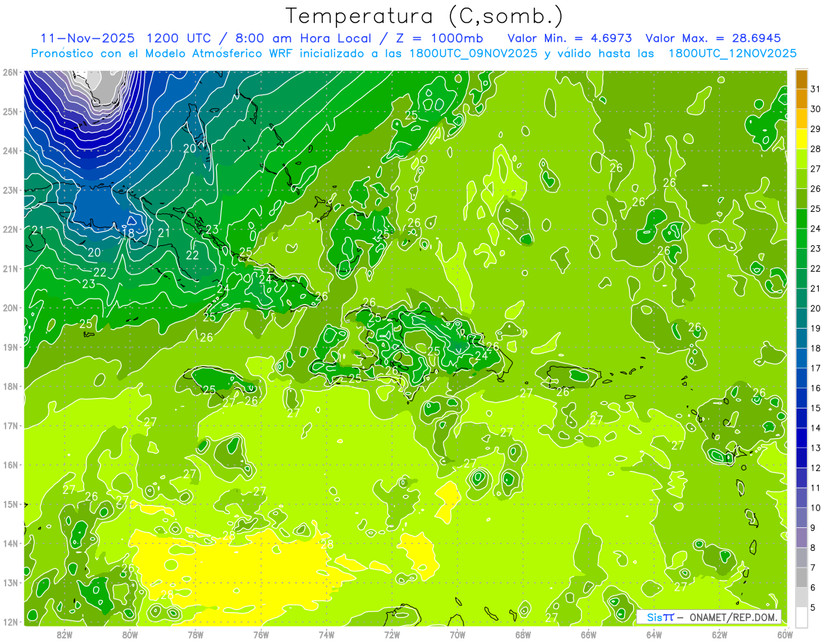Click the "30" label on the color legend
Viewport: 834px width, 644px height.
tap(816, 109)
